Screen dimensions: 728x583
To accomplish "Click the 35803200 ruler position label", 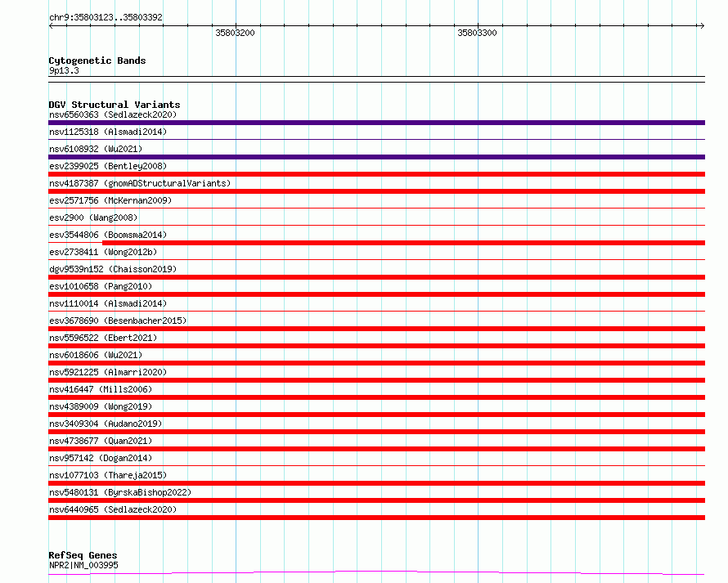I will (235, 33).
